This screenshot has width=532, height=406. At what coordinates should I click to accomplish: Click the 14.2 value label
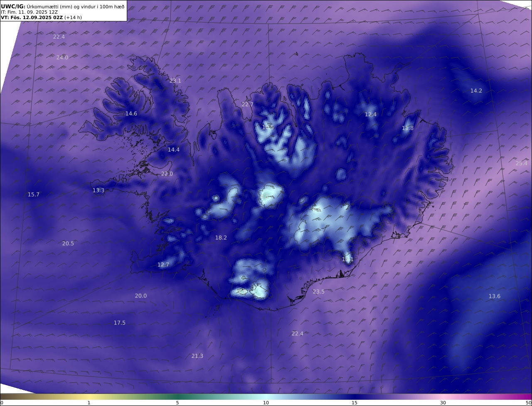[476, 90]
